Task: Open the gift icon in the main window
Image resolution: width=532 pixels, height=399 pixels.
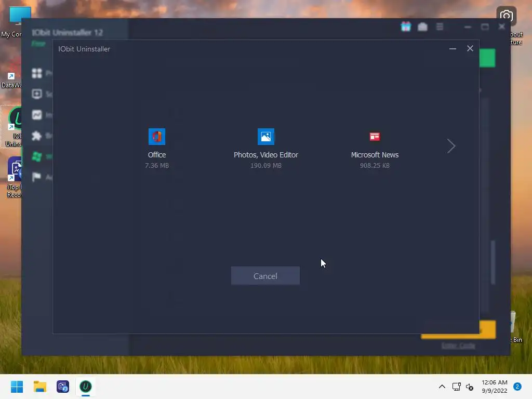Action: [406, 26]
